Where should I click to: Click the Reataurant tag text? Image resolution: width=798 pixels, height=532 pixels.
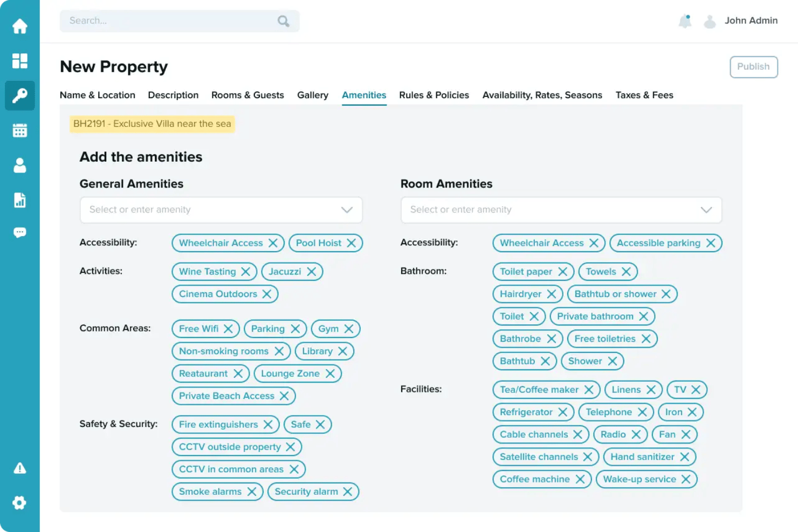(203, 374)
